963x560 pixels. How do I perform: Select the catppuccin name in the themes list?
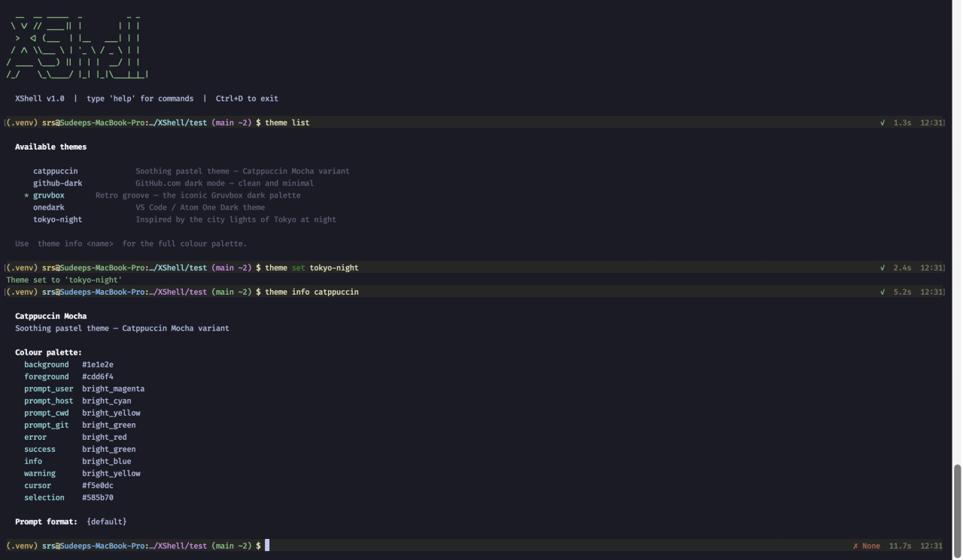coord(55,171)
